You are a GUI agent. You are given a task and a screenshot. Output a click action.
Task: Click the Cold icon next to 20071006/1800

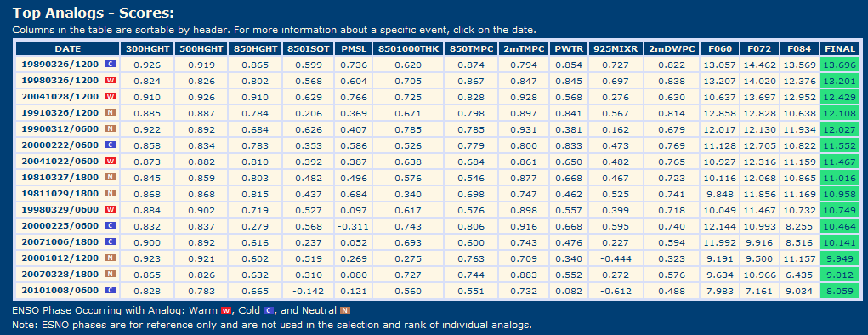110,241
